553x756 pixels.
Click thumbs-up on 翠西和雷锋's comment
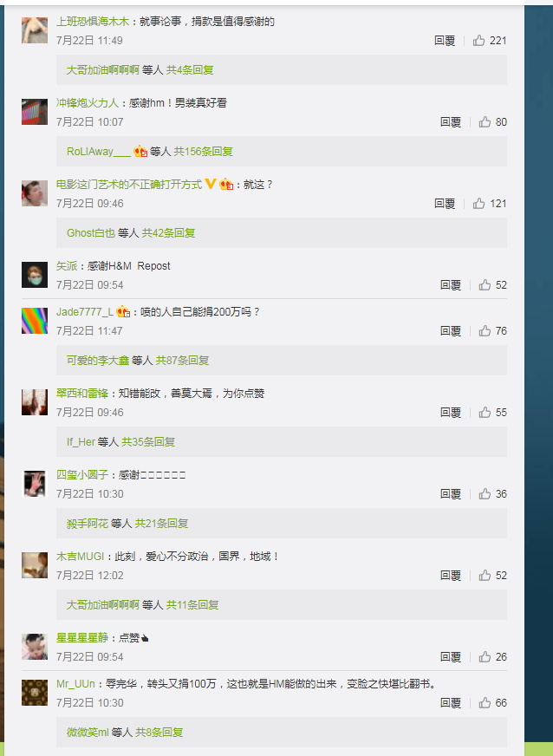(485, 412)
